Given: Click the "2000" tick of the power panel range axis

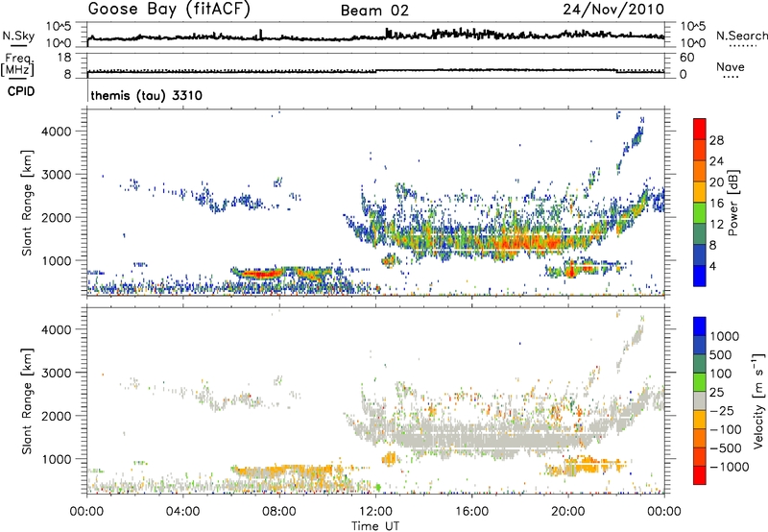Looking at the screenshot, I should point(56,217).
